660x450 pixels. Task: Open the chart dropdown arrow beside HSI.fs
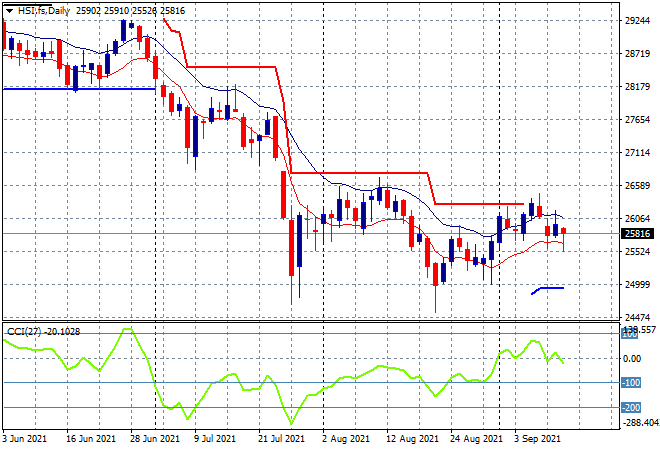(x=9, y=11)
